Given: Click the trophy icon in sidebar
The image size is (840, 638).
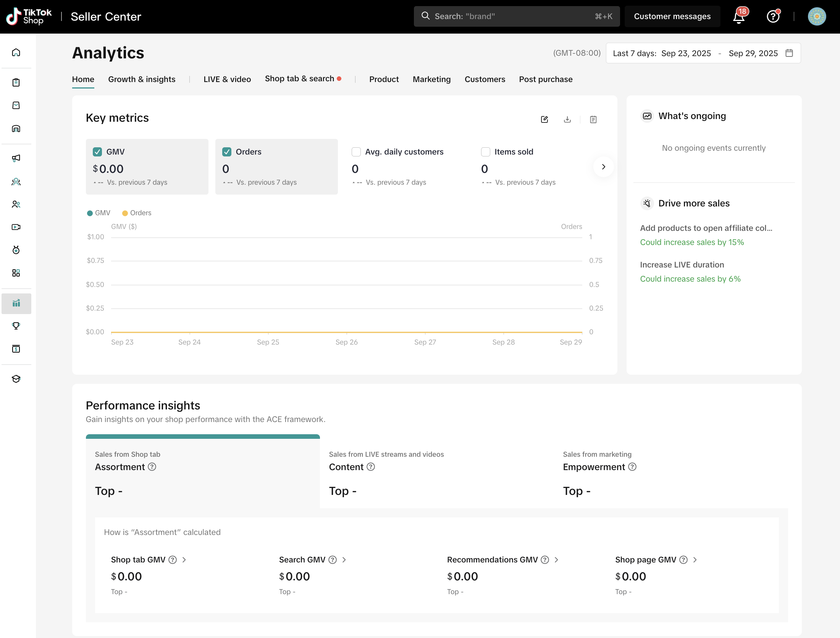Looking at the screenshot, I should tap(16, 326).
